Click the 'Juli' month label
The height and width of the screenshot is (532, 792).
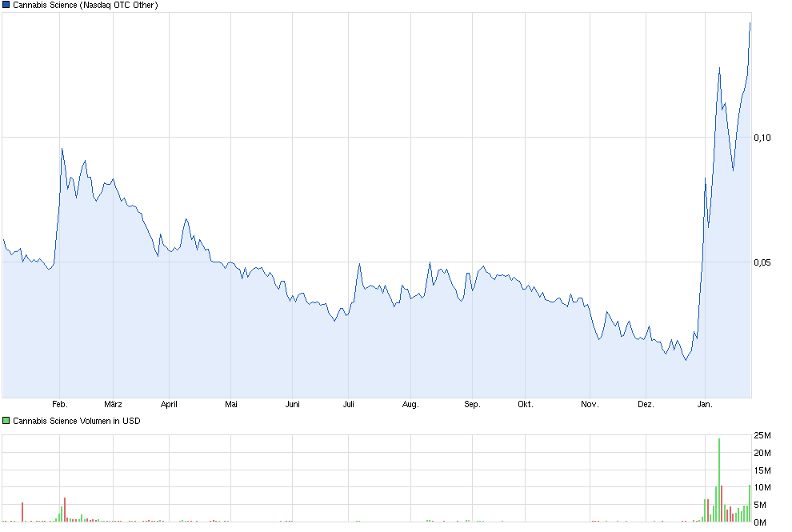point(349,404)
